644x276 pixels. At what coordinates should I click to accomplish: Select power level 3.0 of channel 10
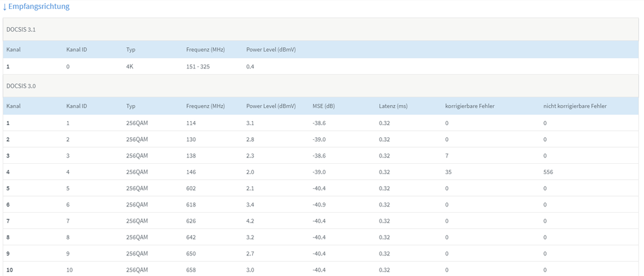click(x=250, y=270)
